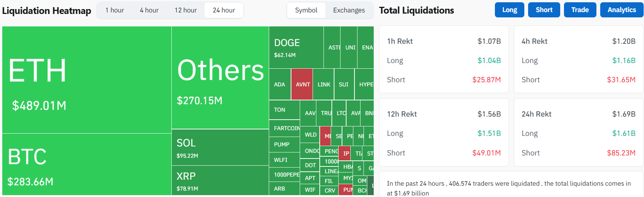Toggle heatmap view to Symbol
This screenshot has height=197, width=644.
[306, 10]
